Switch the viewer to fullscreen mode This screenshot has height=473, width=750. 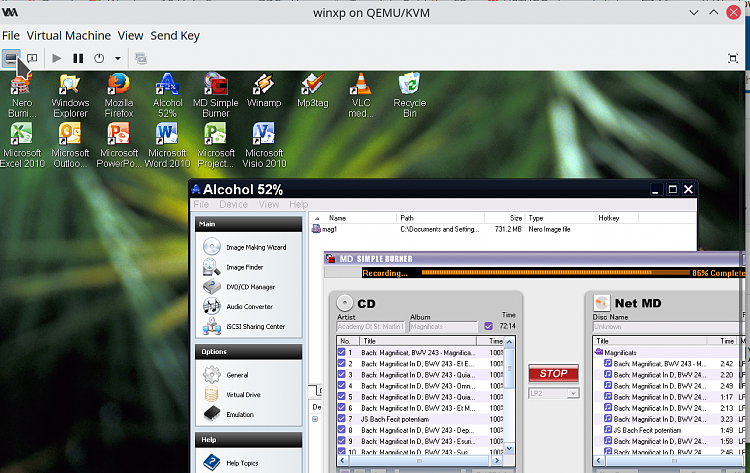[x=733, y=58]
